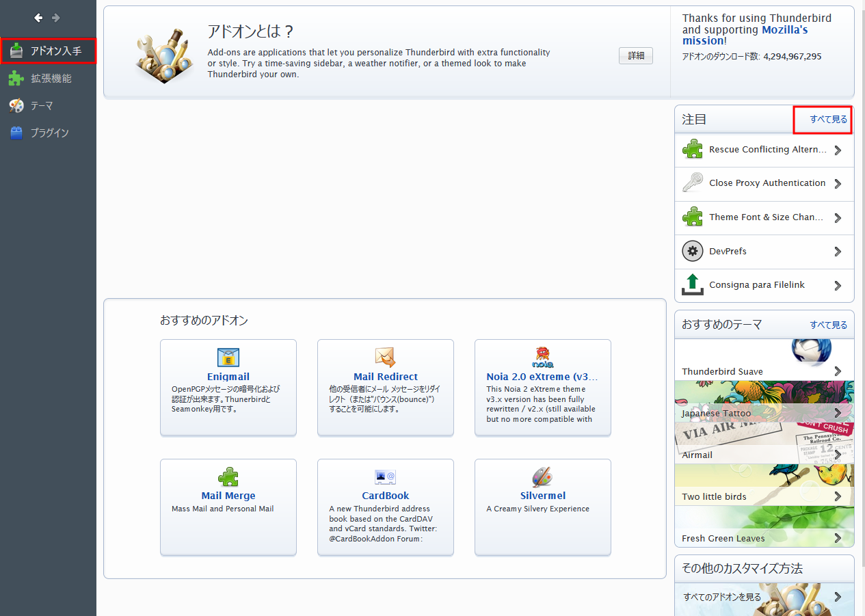Click the Mass Mail and Personal Mail description

click(x=223, y=509)
